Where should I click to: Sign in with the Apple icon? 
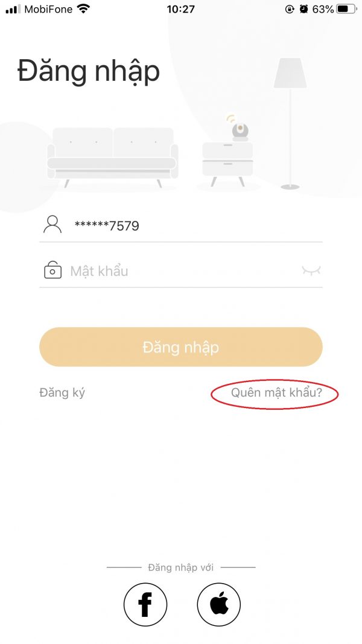[x=219, y=604]
